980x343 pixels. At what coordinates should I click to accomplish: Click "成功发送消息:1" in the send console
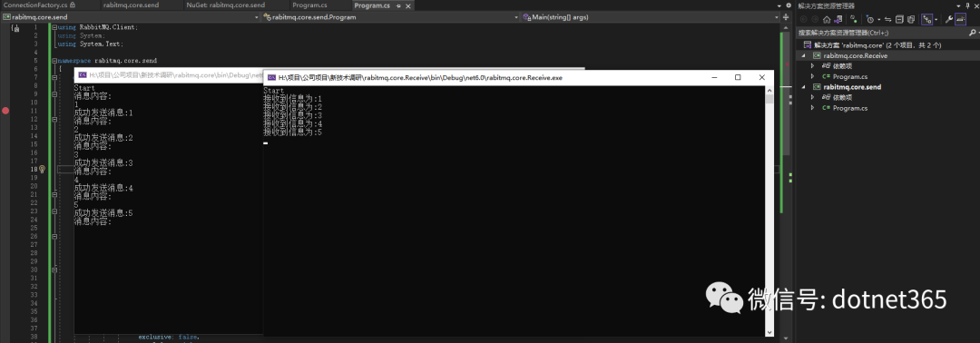click(103, 113)
